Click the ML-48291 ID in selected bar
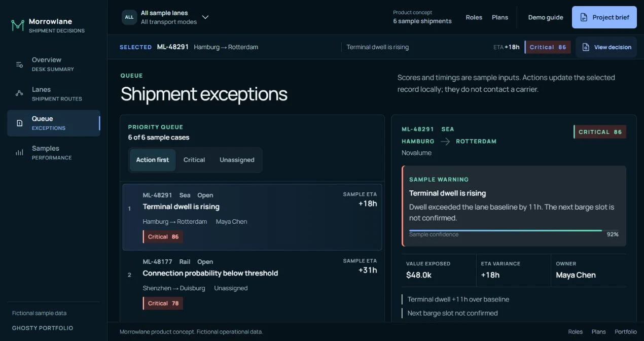Image resolution: width=644 pixels, height=341 pixels. [x=173, y=47]
